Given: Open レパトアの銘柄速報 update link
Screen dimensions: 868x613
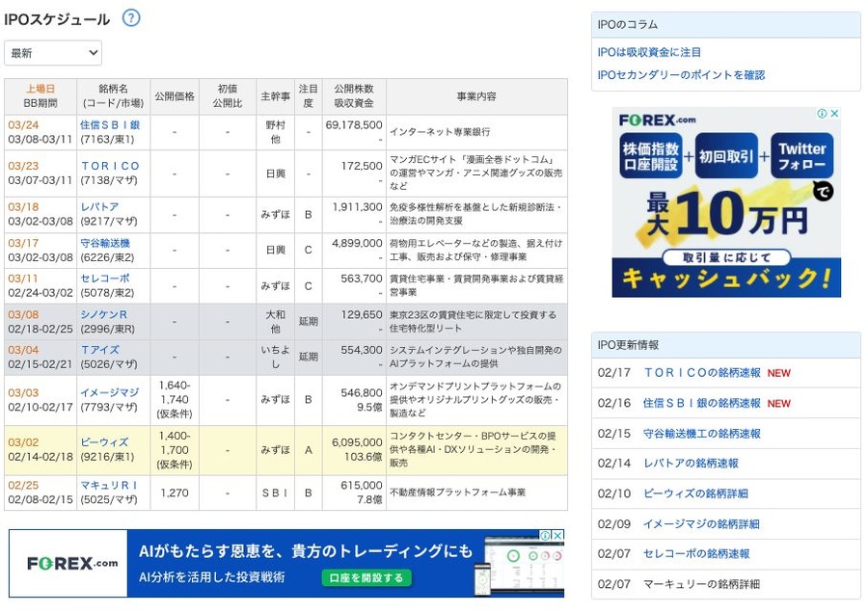Looking at the screenshot, I should (x=691, y=464).
